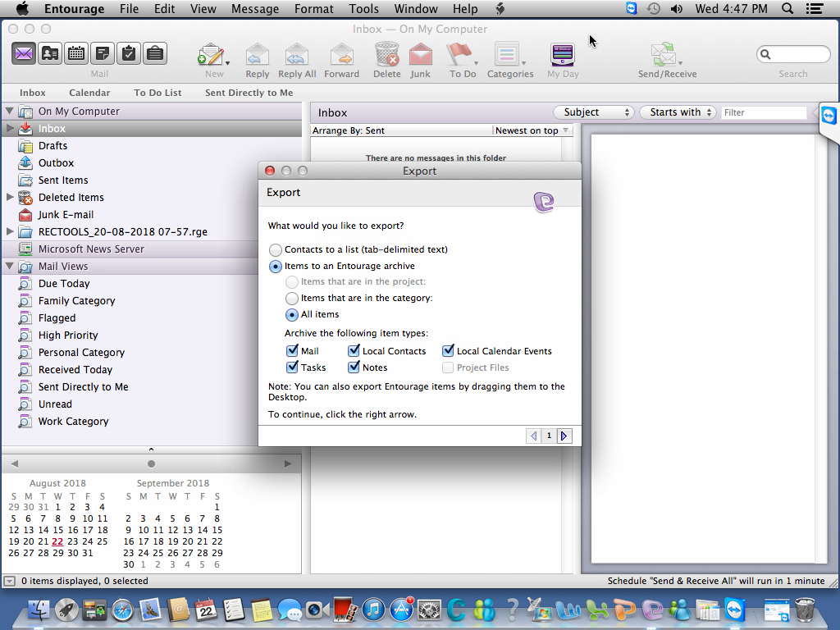
Task: Uncheck the Mail item type
Action: (x=292, y=351)
